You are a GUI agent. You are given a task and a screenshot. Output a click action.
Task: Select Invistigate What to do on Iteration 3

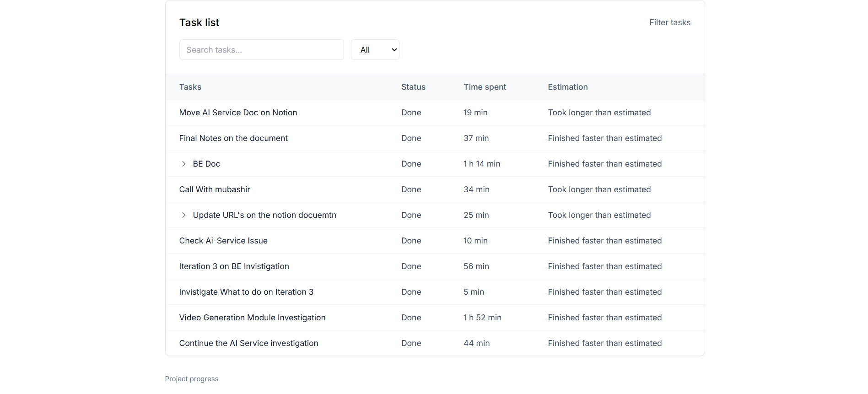(x=246, y=292)
